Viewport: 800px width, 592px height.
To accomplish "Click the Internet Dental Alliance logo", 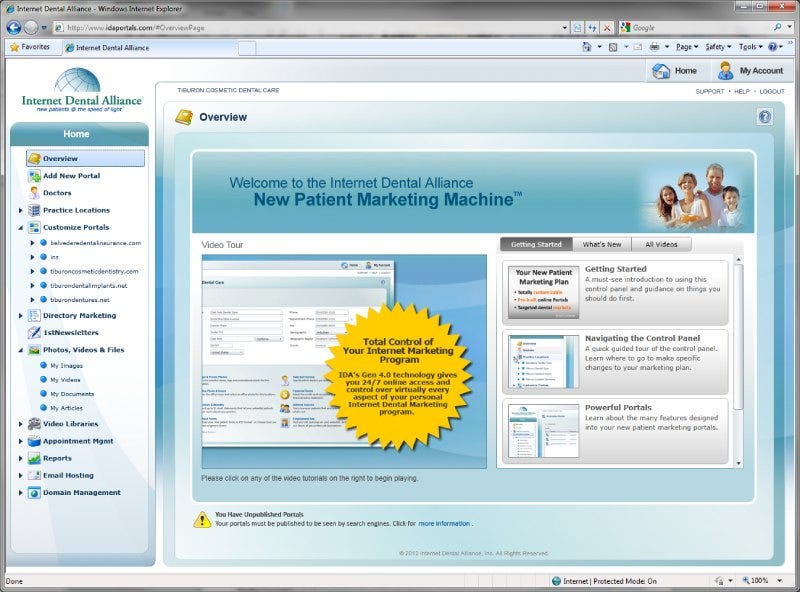I will [82, 91].
